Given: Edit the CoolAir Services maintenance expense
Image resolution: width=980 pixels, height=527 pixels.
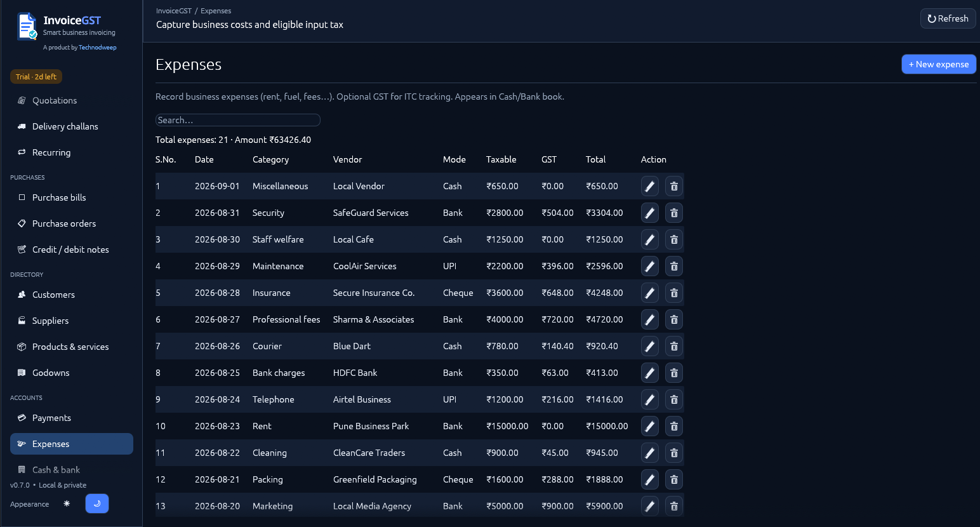Looking at the screenshot, I should coord(649,266).
